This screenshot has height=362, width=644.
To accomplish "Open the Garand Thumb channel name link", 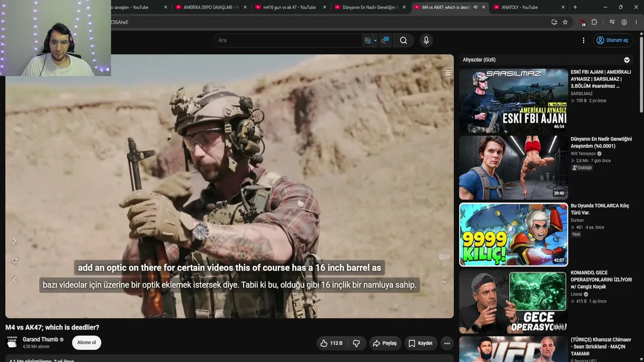I will [40, 339].
